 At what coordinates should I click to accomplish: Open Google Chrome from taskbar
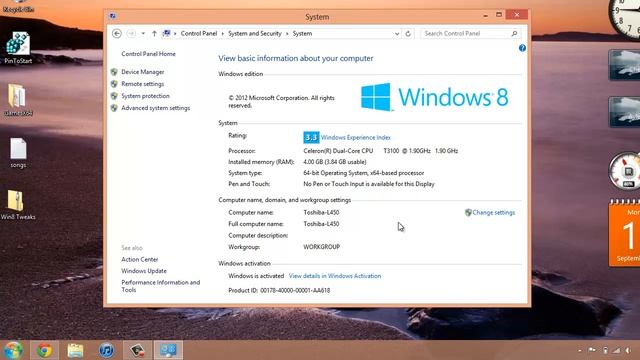tap(44, 350)
